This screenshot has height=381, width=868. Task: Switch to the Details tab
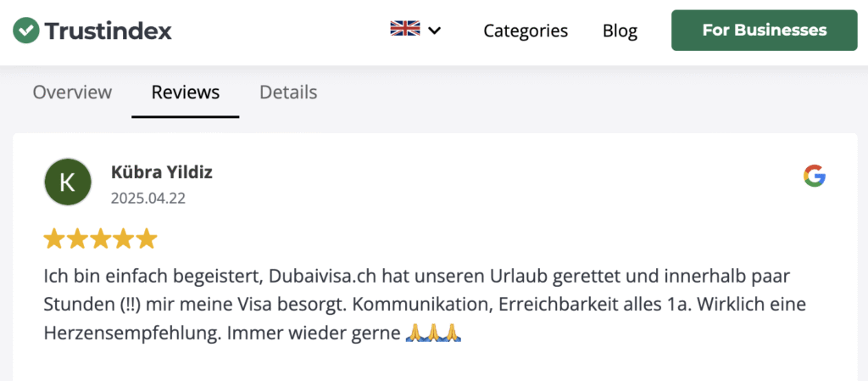288,92
